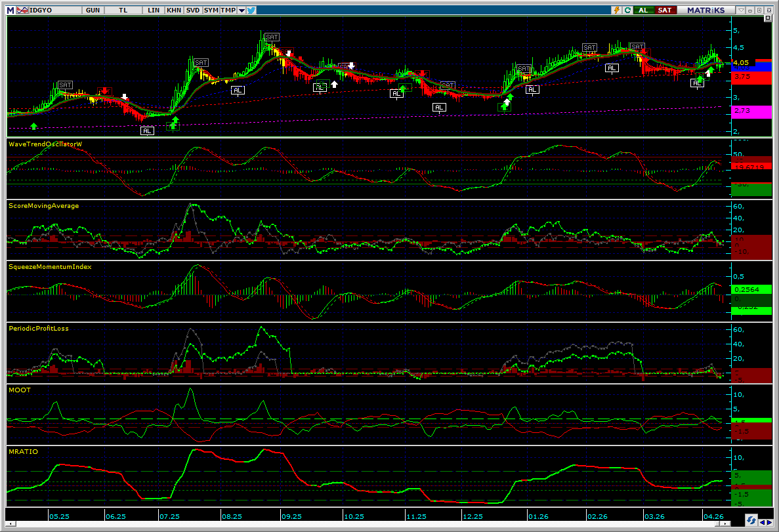Expand the dropdown arrow after TMP
Screen dimensions: 779x532
[x=242, y=10]
